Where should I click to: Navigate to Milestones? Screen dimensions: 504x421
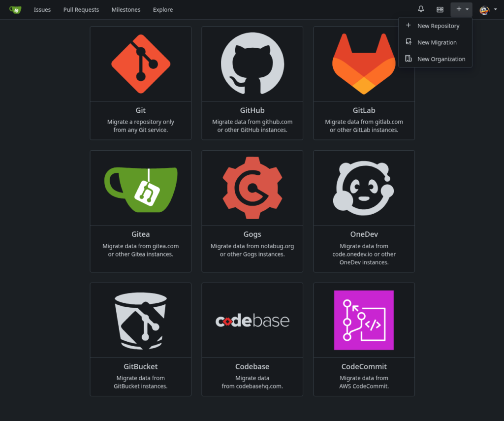click(x=126, y=9)
